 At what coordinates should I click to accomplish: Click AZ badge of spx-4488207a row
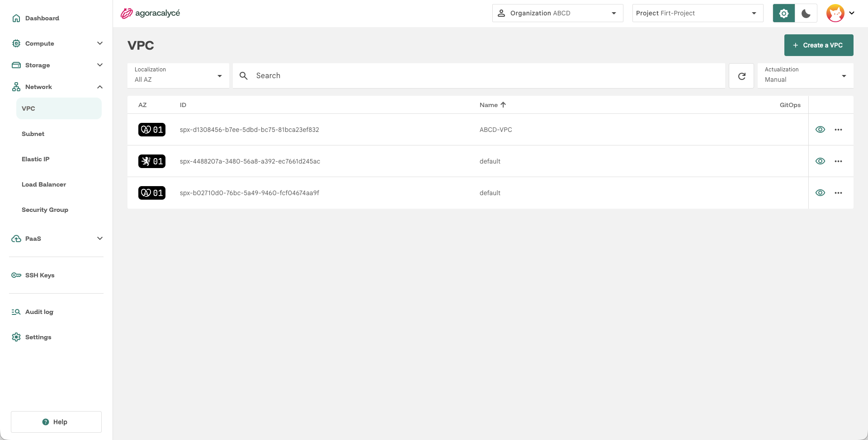pyautogui.click(x=152, y=161)
